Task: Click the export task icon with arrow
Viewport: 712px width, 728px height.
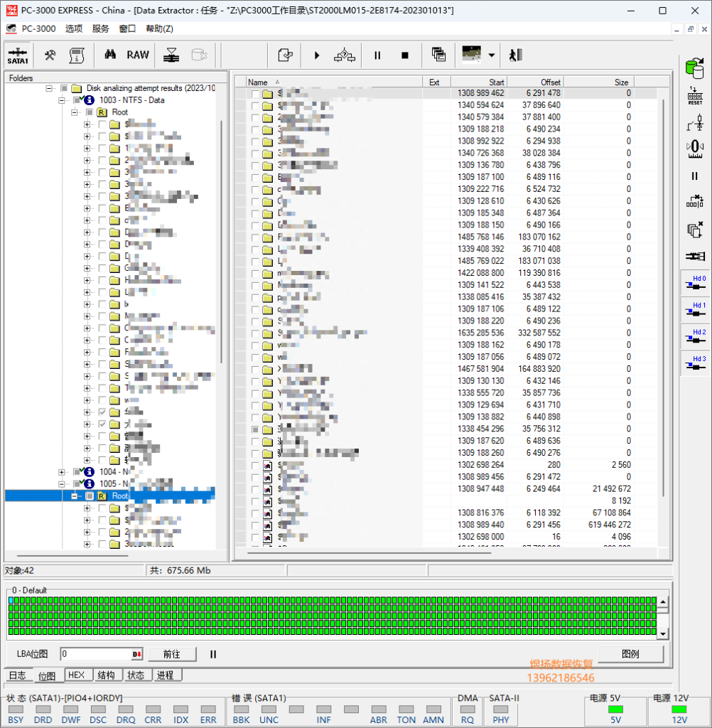Action: click(x=285, y=55)
